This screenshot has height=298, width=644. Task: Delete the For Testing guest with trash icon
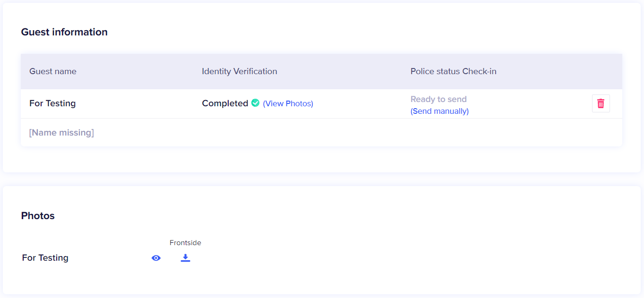(x=601, y=103)
